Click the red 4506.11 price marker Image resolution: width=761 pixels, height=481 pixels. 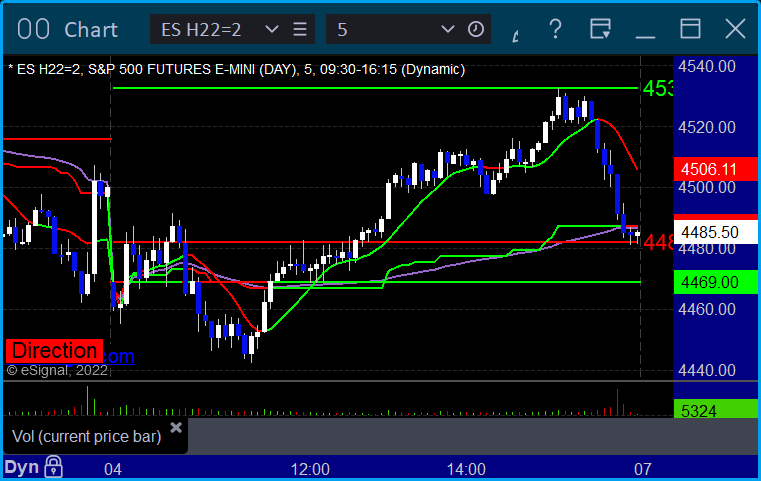click(716, 169)
